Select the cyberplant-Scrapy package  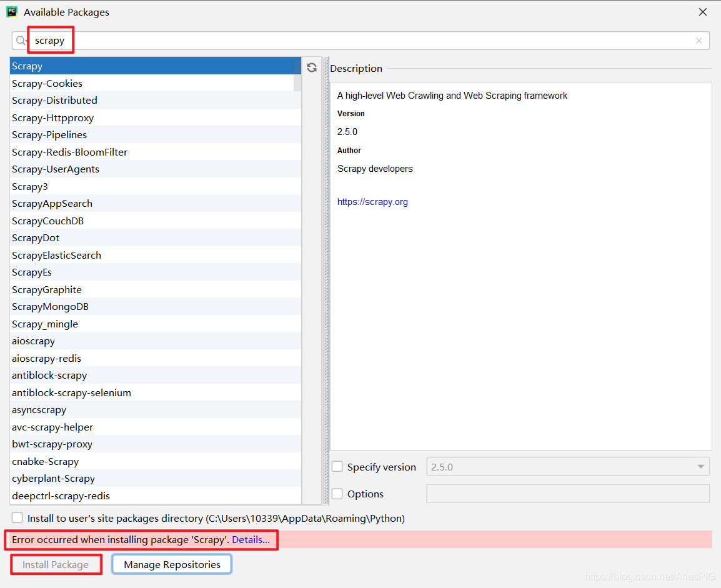pyautogui.click(x=156, y=478)
